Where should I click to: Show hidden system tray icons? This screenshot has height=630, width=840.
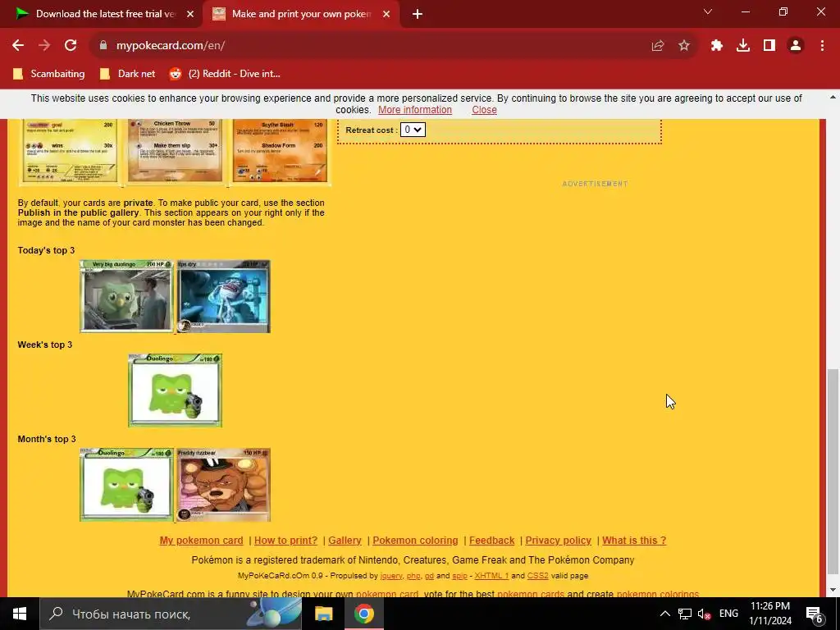coord(664,614)
